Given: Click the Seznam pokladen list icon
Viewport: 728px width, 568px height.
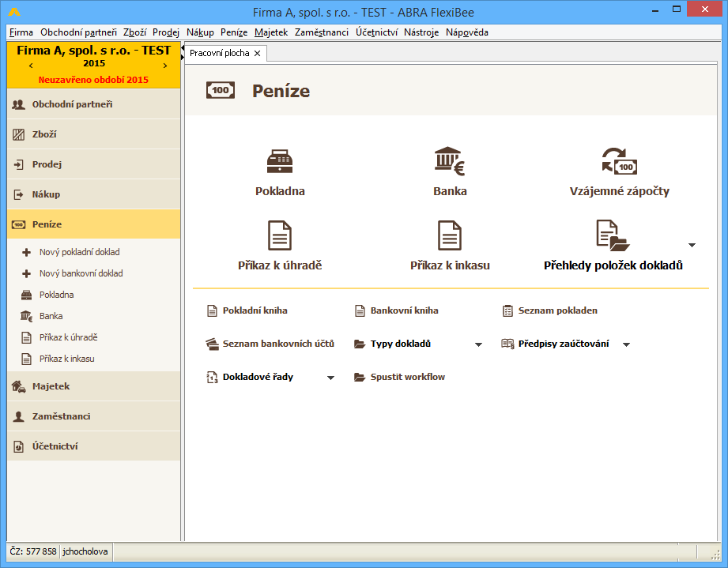Looking at the screenshot, I should (507, 310).
